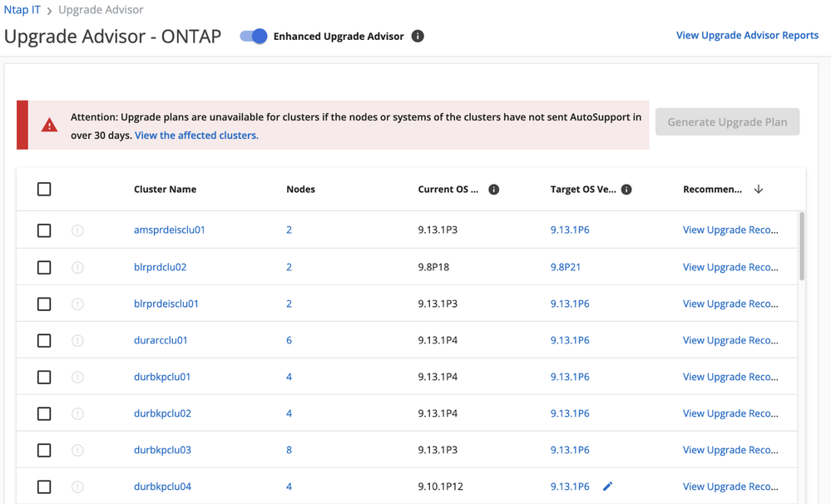The height and width of the screenshot is (504, 831).
Task: Open target version 9.8P21 for blrprdclu02
Action: coord(566,267)
